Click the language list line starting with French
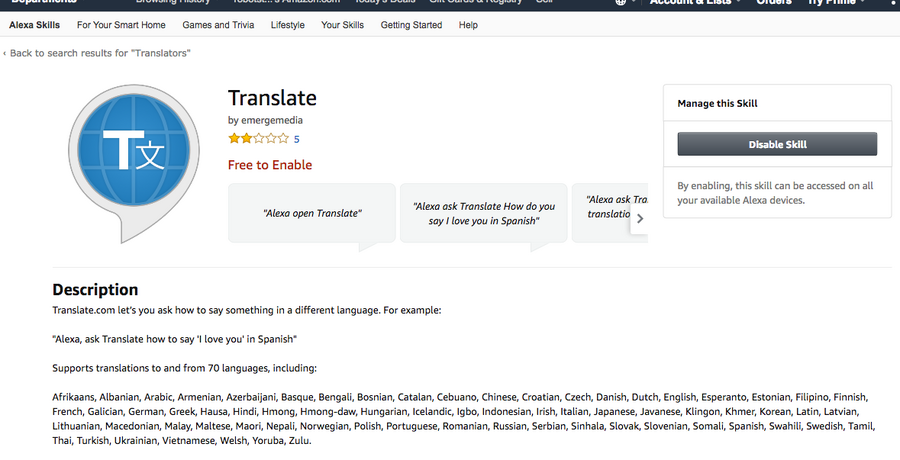900x460 pixels. [456, 412]
